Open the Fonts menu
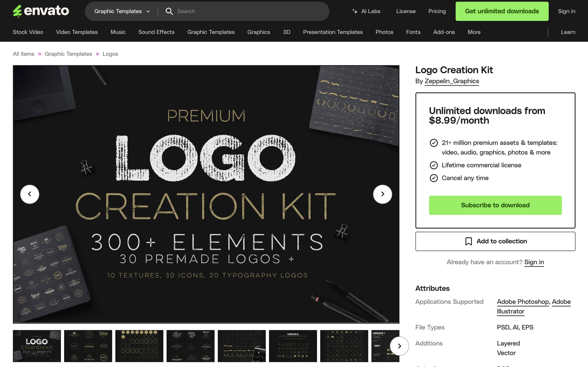Screen dimensions: 588x367 pyautogui.click(x=413, y=32)
